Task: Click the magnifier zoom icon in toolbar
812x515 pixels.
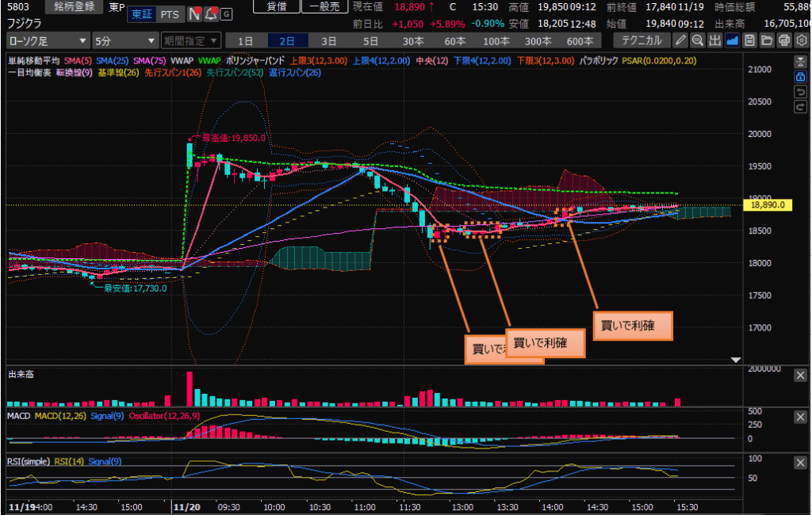Action: point(697,40)
